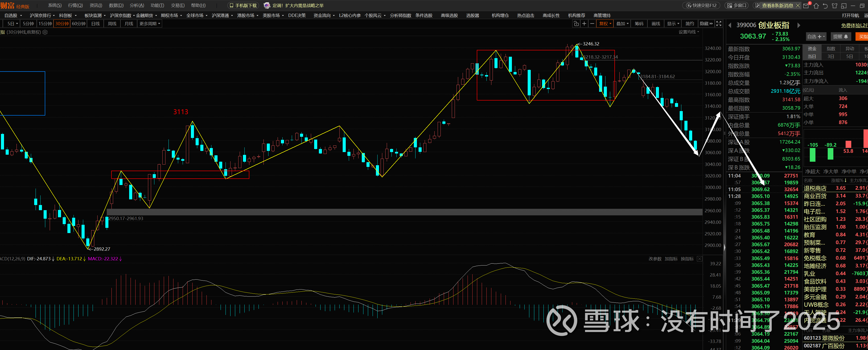Enter fullscreen chart mode icon
Viewport: 868px width, 350px height.
719,24
